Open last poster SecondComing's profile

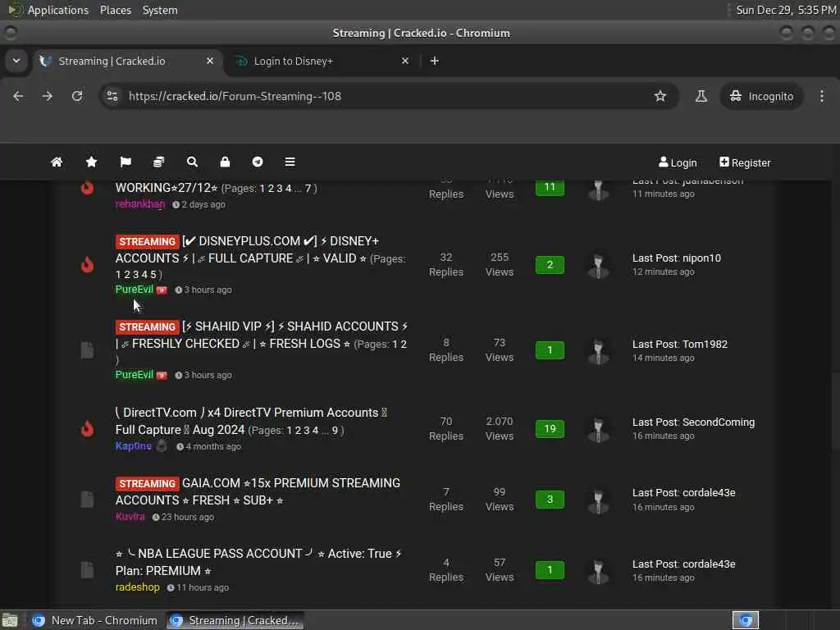(719, 422)
